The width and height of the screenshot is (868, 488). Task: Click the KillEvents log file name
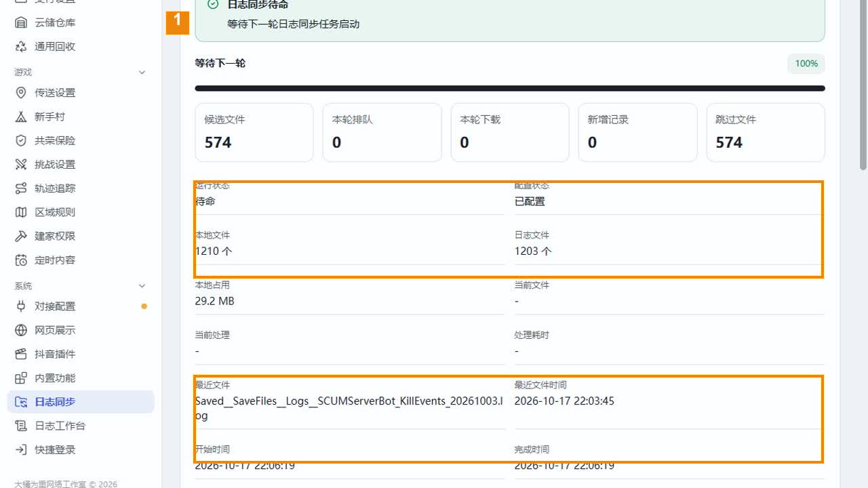coord(349,408)
